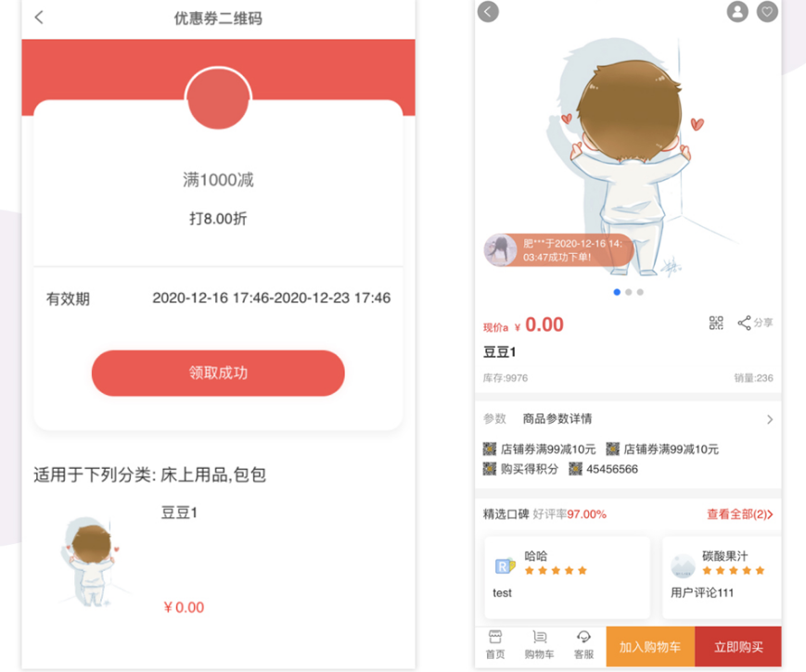Open 客服 customer service icon
This screenshot has height=672, width=806.
pyautogui.click(x=583, y=637)
